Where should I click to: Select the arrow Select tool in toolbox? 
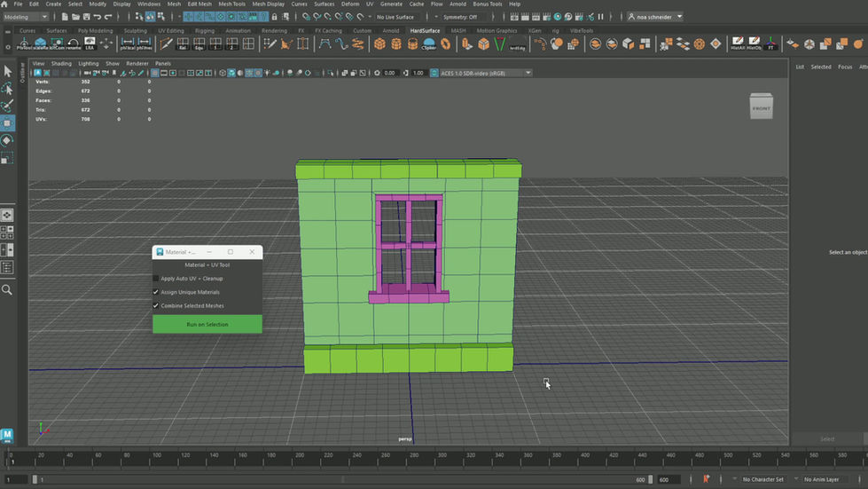click(7, 71)
